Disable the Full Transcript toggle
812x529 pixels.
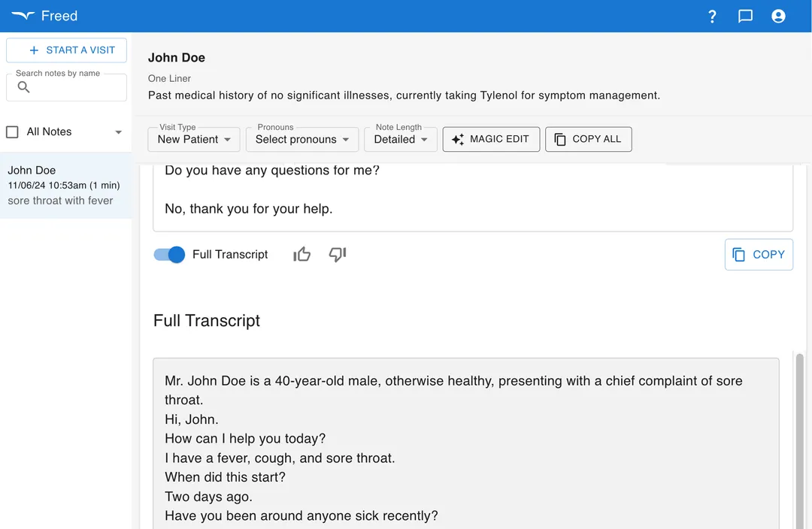point(168,255)
